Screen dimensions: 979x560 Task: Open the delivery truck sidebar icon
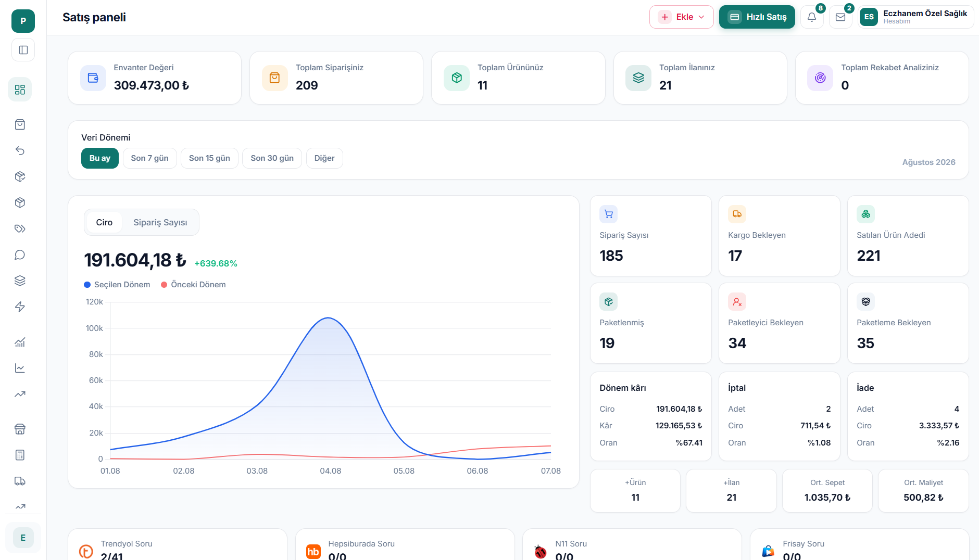point(20,481)
